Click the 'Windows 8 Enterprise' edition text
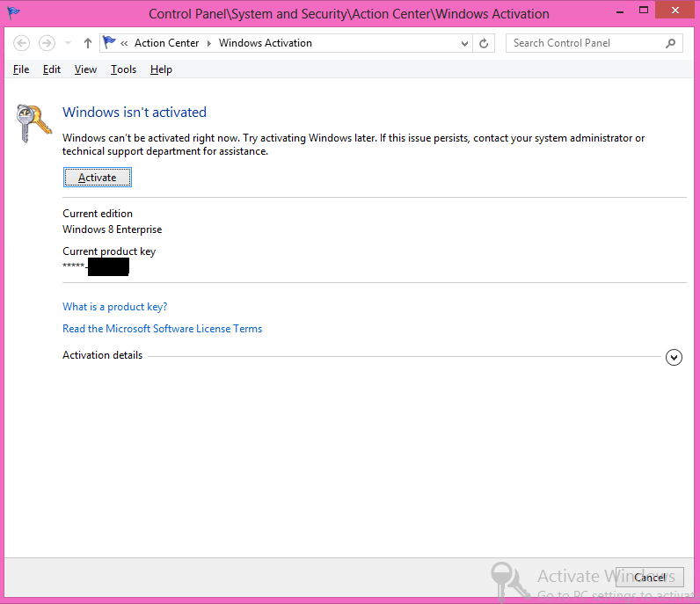This screenshot has width=700, height=604. (112, 229)
